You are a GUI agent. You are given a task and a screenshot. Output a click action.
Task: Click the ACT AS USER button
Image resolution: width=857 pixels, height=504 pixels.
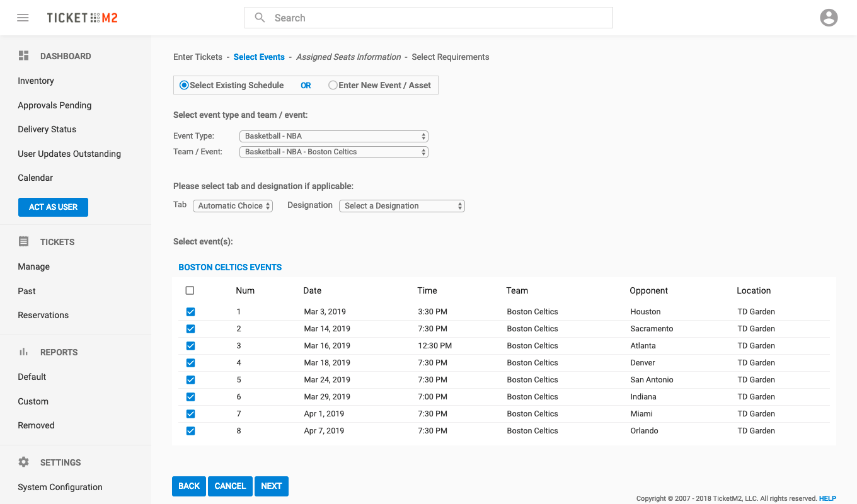coord(53,207)
